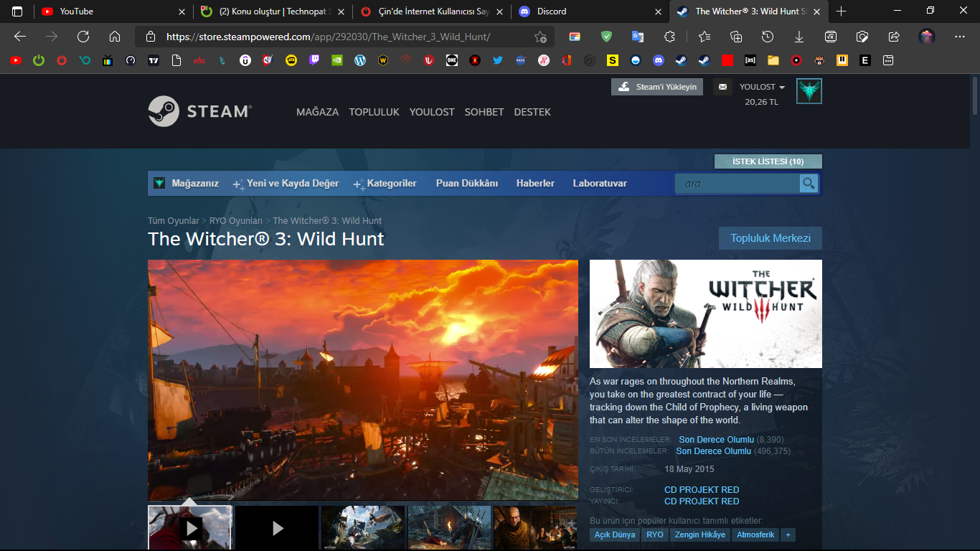Open the TOPLULUK header menu

(374, 112)
